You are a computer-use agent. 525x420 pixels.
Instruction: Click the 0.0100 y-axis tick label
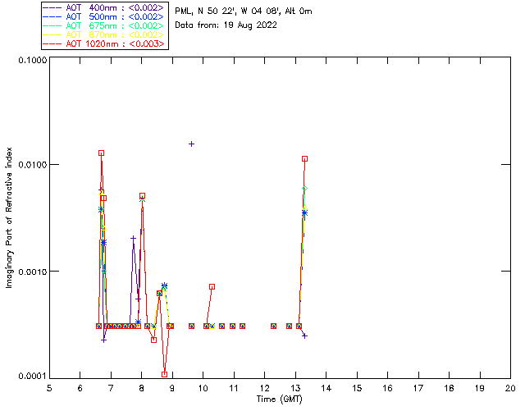32,165
